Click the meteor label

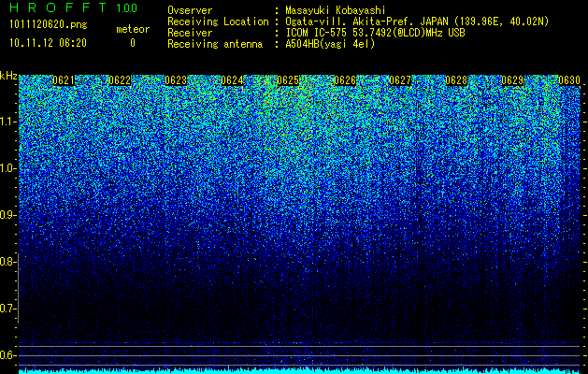click(133, 29)
